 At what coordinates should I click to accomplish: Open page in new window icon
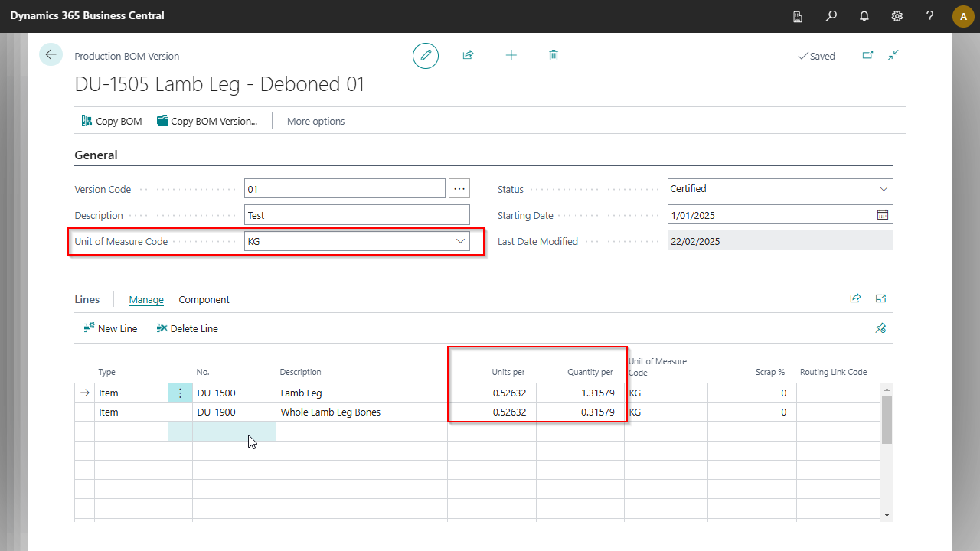[867, 55]
